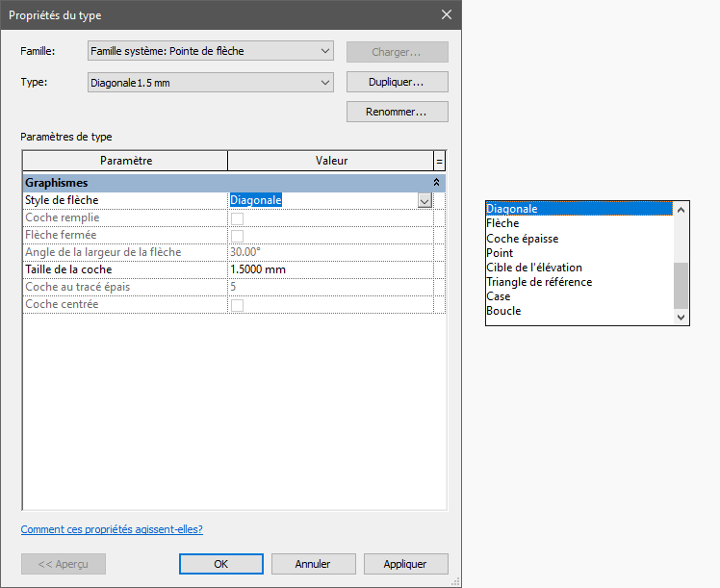Toggle the Coche centrée checkbox
720x588 pixels.
pos(237,304)
